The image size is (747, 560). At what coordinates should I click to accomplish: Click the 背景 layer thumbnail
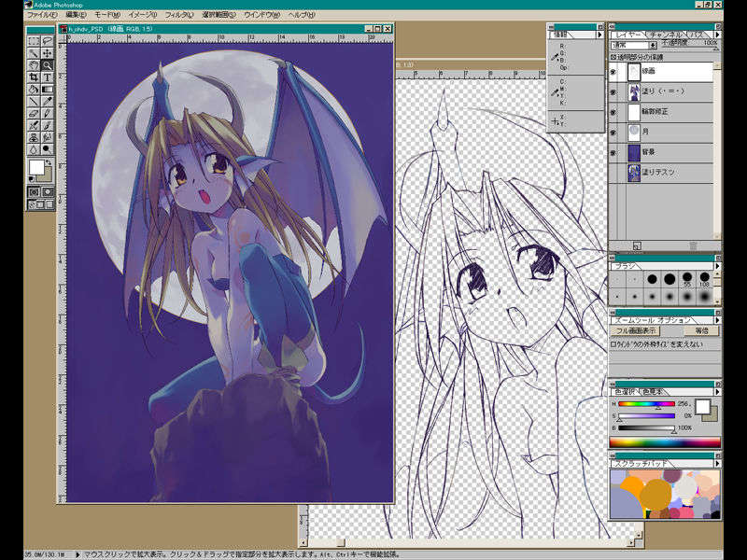(634, 153)
